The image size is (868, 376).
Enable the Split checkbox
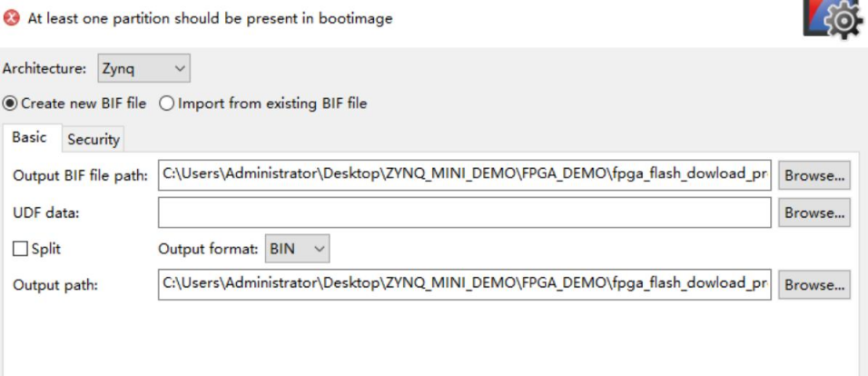[20, 249]
